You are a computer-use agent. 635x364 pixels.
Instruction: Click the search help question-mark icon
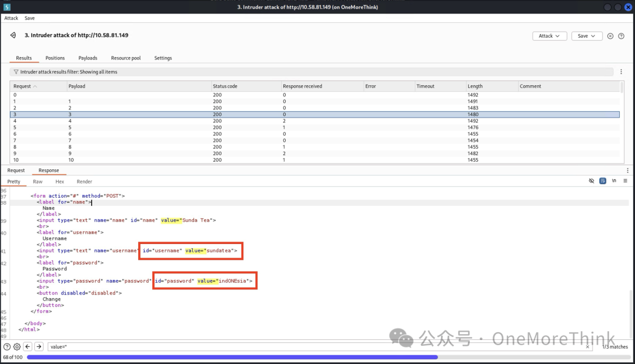click(7, 346)
